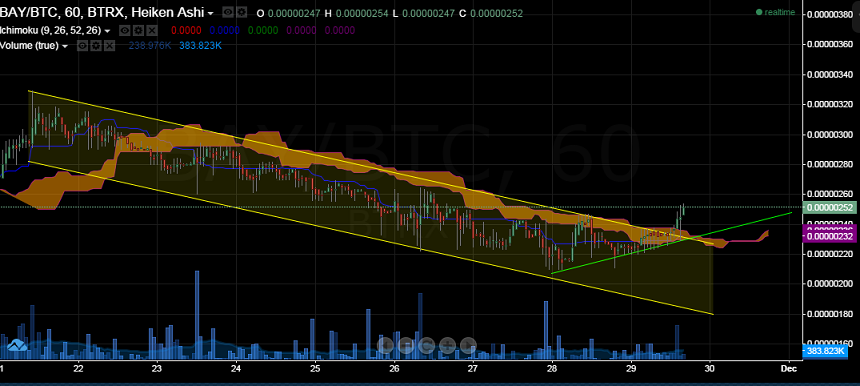Zoom out the chart with minus button
This screenshot has width=860, height=386.
406,345
